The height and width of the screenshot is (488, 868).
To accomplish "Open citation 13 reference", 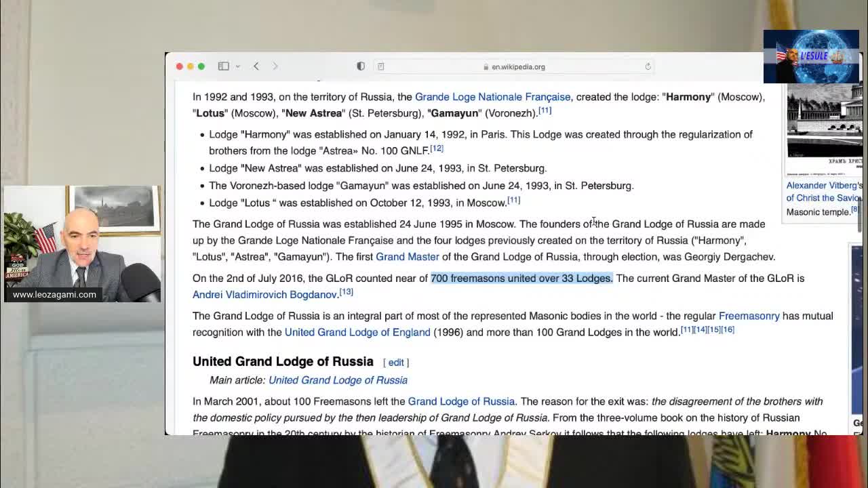I will (x=347, y=292).
